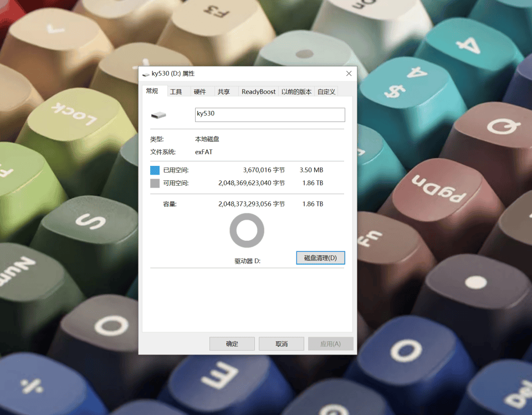The height and width of the screenshot is (415, 532).
Task: Click the gray 可用空间 color swatch
Action: click(155, 183)
